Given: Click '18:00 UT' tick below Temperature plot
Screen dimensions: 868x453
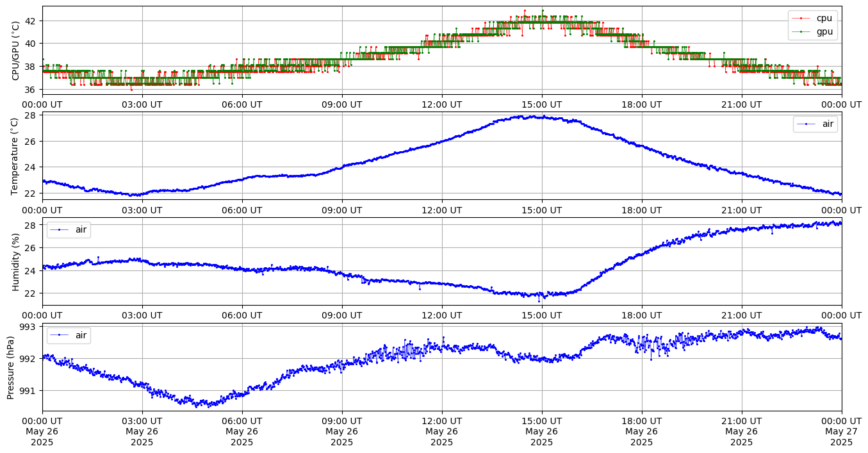Looking at the screenshot, I should click(x=642, y=210).
